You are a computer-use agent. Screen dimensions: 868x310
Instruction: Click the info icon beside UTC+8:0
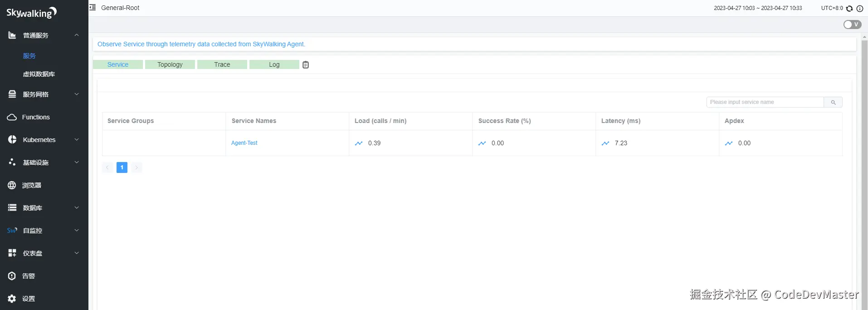pyautogui.click(x=860, y=8)
